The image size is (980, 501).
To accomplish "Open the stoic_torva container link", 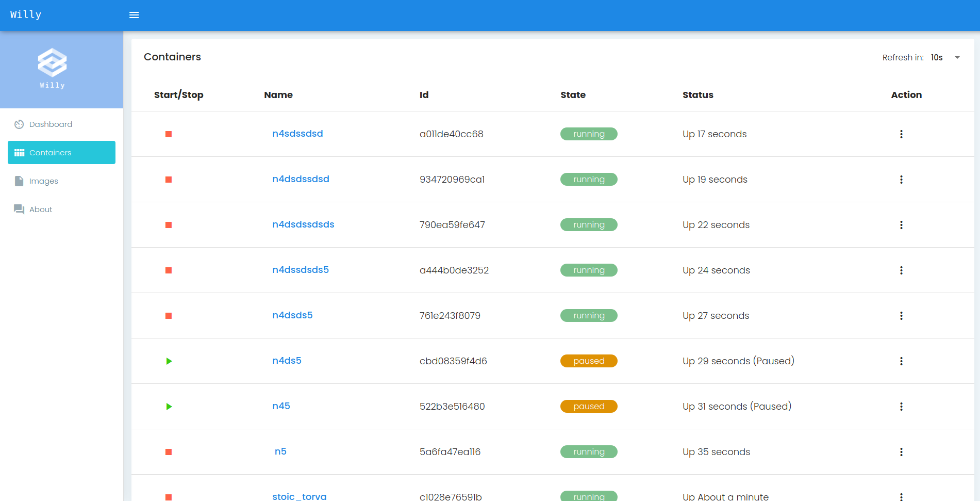I will point(300,496).
